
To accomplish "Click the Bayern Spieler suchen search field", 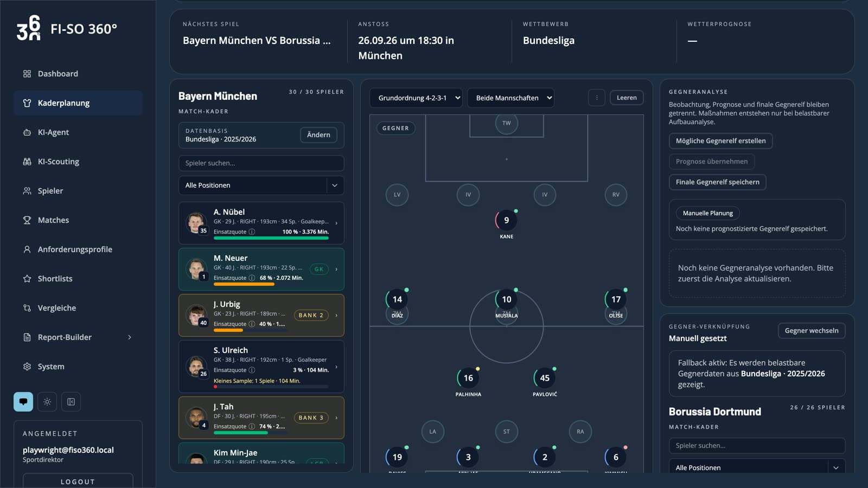I will (261, 163).
